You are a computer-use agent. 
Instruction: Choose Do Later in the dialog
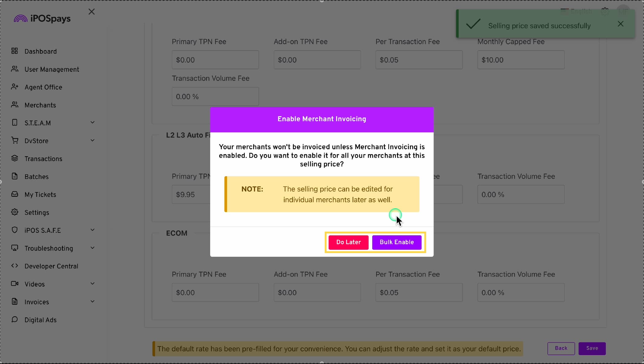(x=348, y=242)
